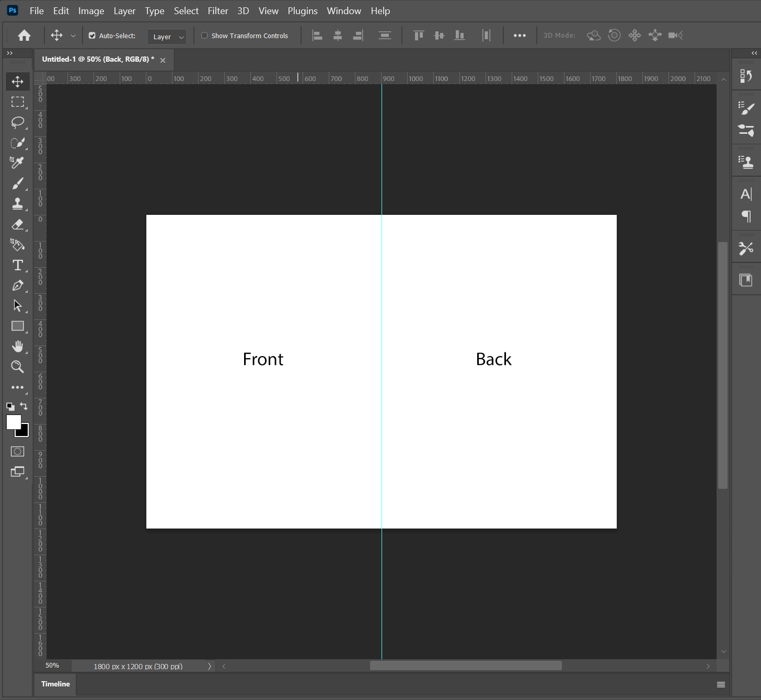Toggle Auto-Select off
This screenshot has height=700, width=761.
click(x=92, y=35)
